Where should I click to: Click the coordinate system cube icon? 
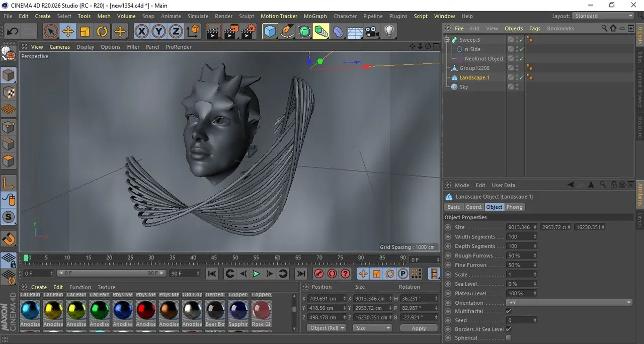[x=193, y=32]
